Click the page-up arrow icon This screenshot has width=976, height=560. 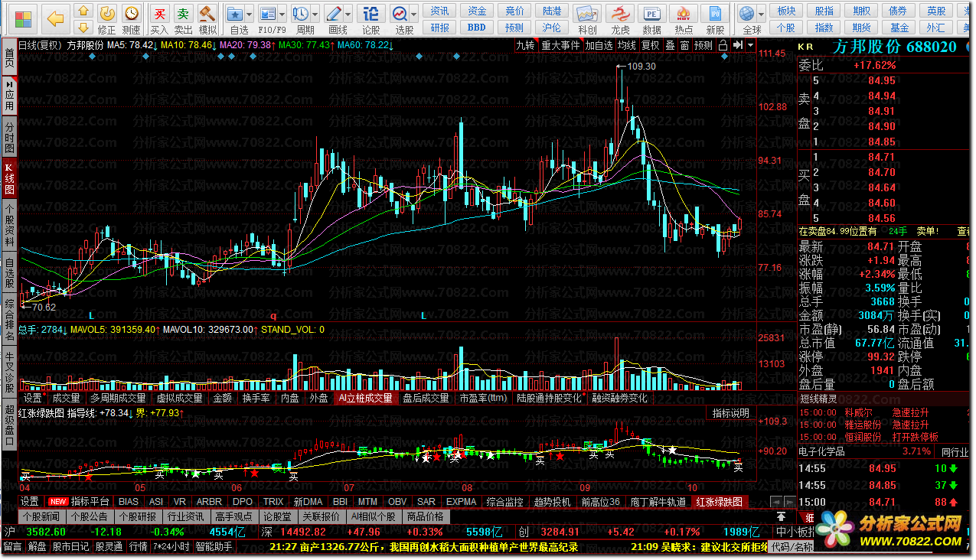pos(83,10)
